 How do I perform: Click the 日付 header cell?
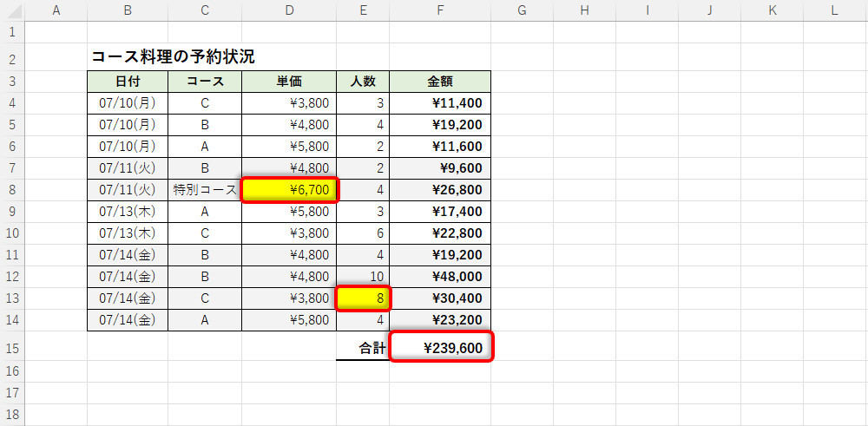[x=128, y=82]
